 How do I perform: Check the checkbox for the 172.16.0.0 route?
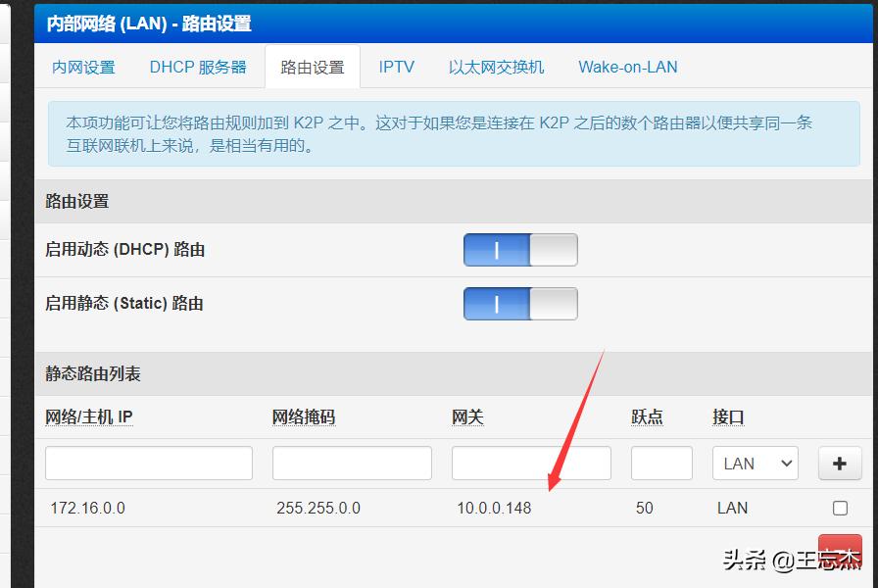840,508
